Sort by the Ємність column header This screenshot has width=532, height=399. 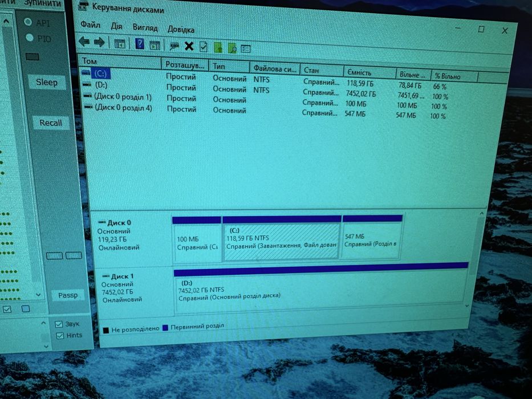pos(369,72)
